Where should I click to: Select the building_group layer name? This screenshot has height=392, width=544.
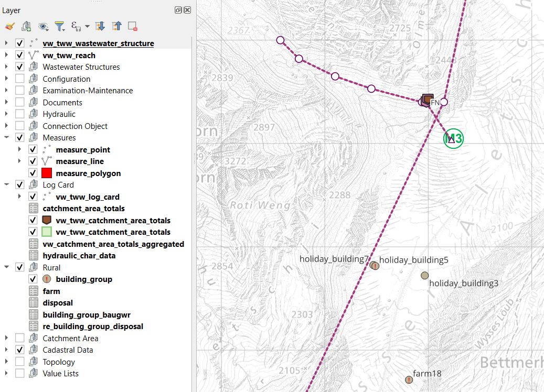(x=84, y=279)
